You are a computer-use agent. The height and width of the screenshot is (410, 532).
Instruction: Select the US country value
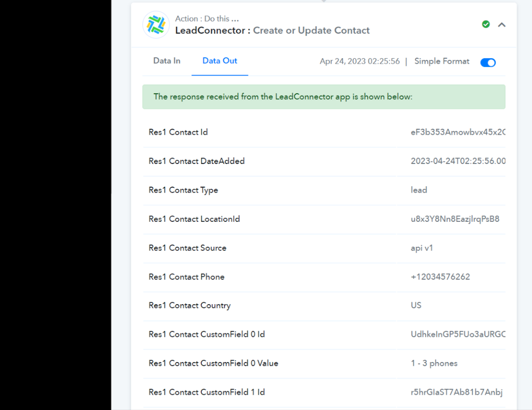pyautogui.click(x=416, y=306)
